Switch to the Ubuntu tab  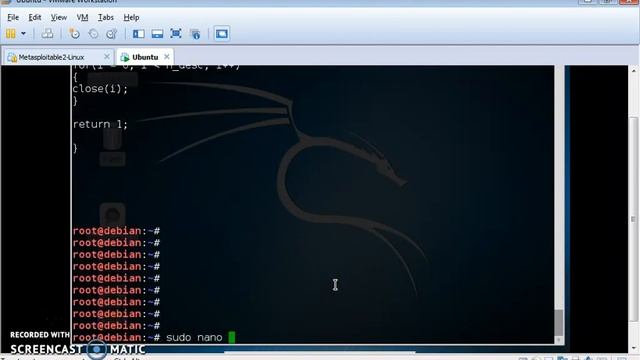pos(145,57)
